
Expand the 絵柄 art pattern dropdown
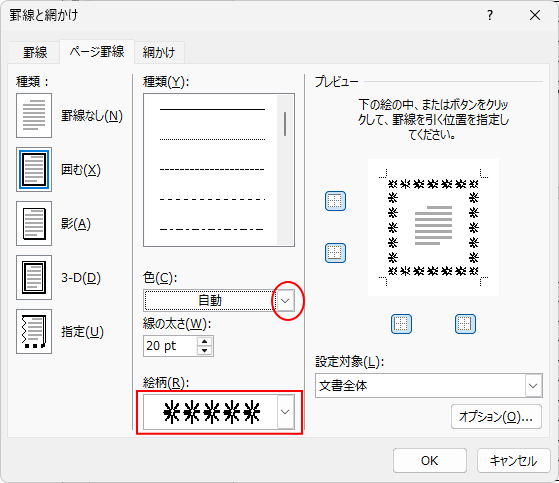point(285,412)
